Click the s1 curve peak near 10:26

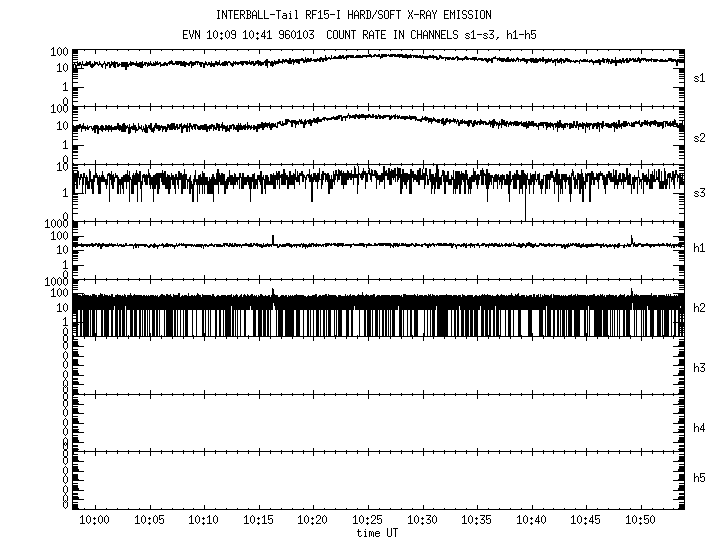(x=378, y=56)
